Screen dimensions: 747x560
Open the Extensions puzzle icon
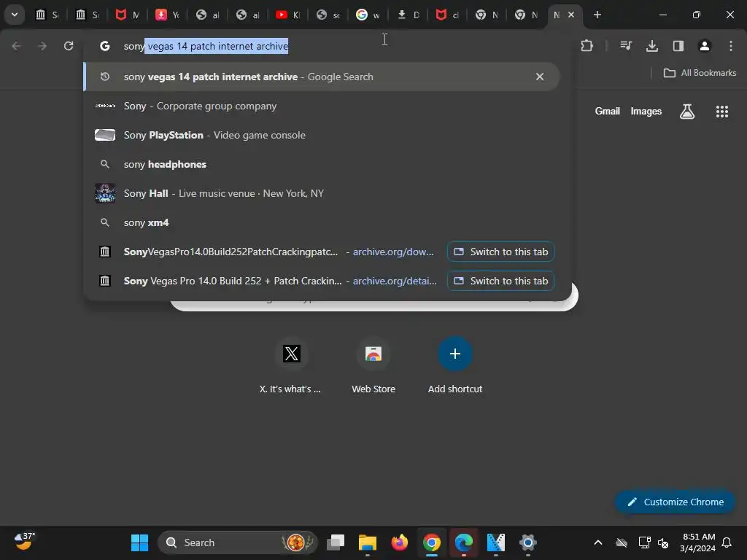click(587, 46)
